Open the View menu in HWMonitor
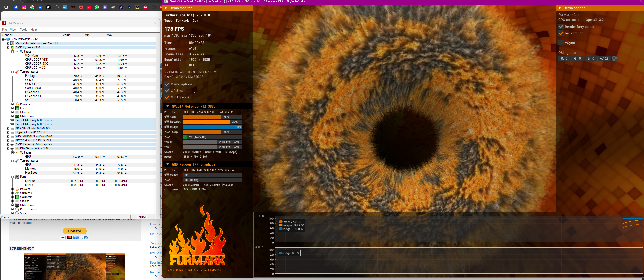The width and height of the screenshot is (644, 280). [13, 30]
